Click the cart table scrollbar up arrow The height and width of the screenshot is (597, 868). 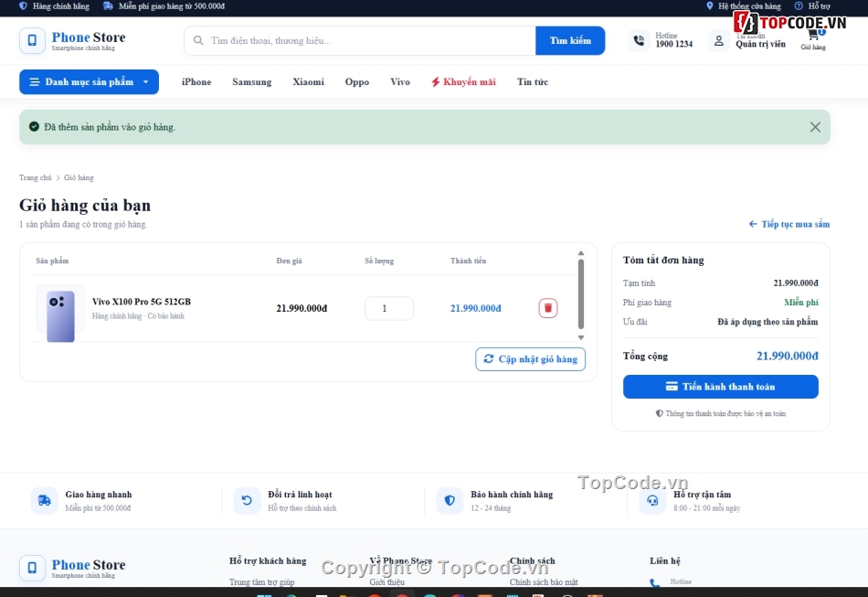[581, 253]
